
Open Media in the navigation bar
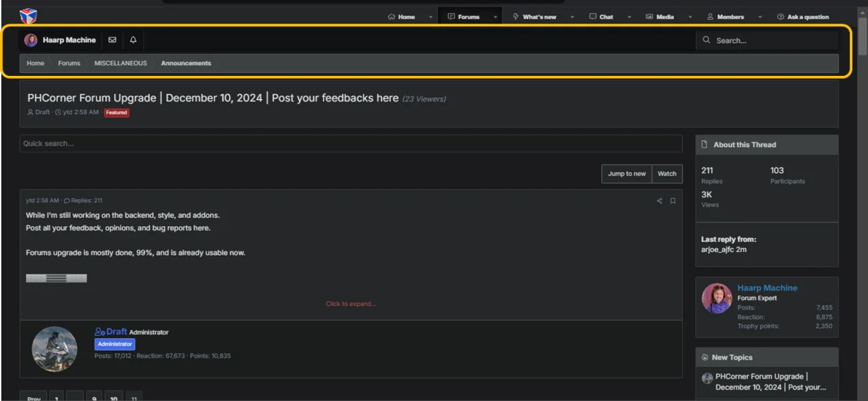[x=660, y=17]
